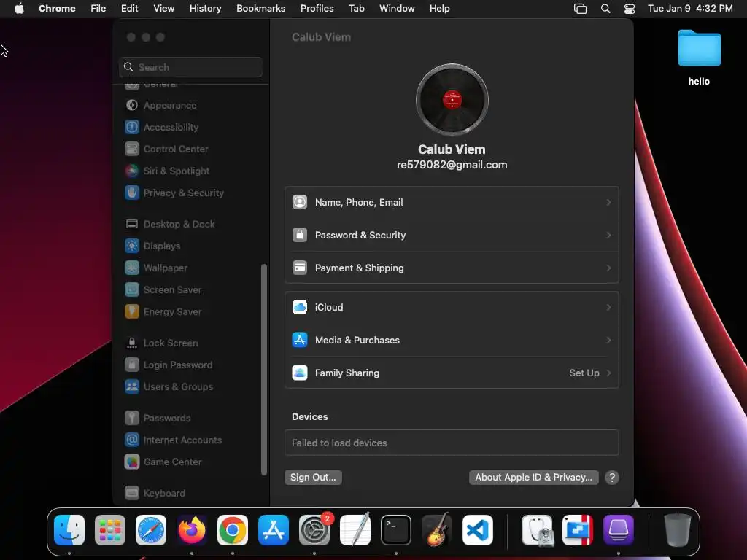Open Media & Purchases row
This screenshot has width=747, height=560.
[x=452, y=341]
